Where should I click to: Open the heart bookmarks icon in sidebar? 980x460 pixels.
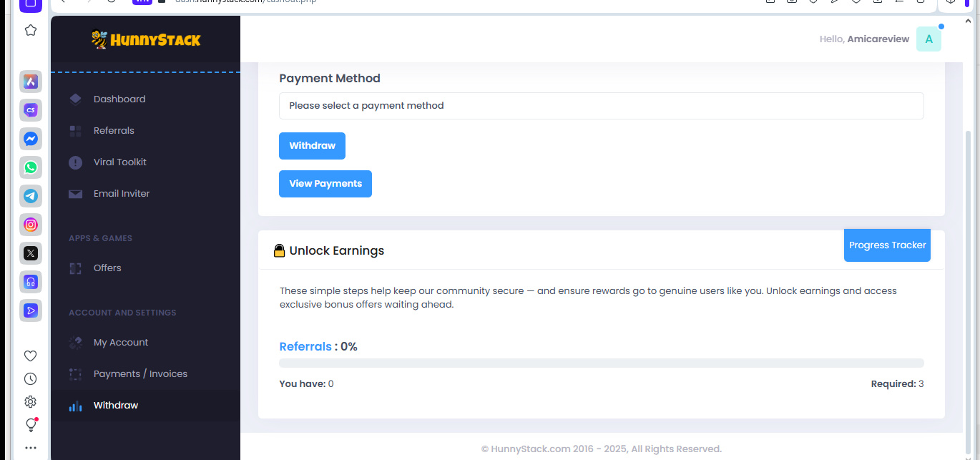31,356
